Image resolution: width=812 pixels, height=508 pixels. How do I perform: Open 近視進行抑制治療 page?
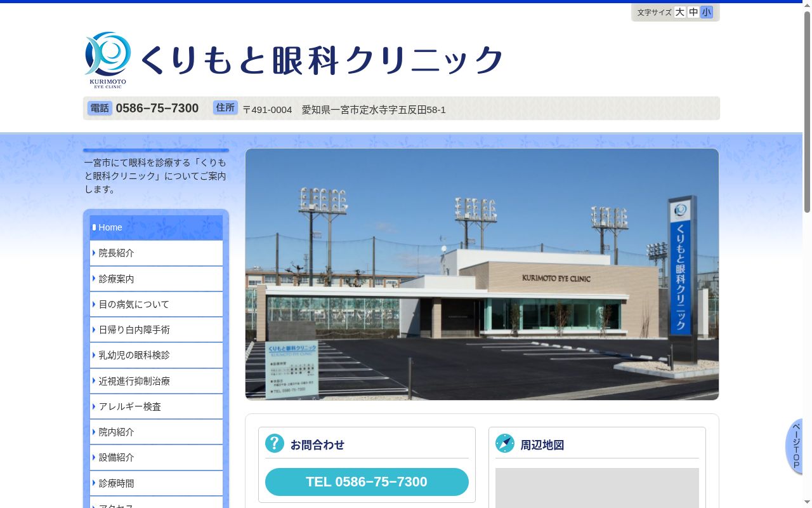pyautogui.click(x=156, y=381)
